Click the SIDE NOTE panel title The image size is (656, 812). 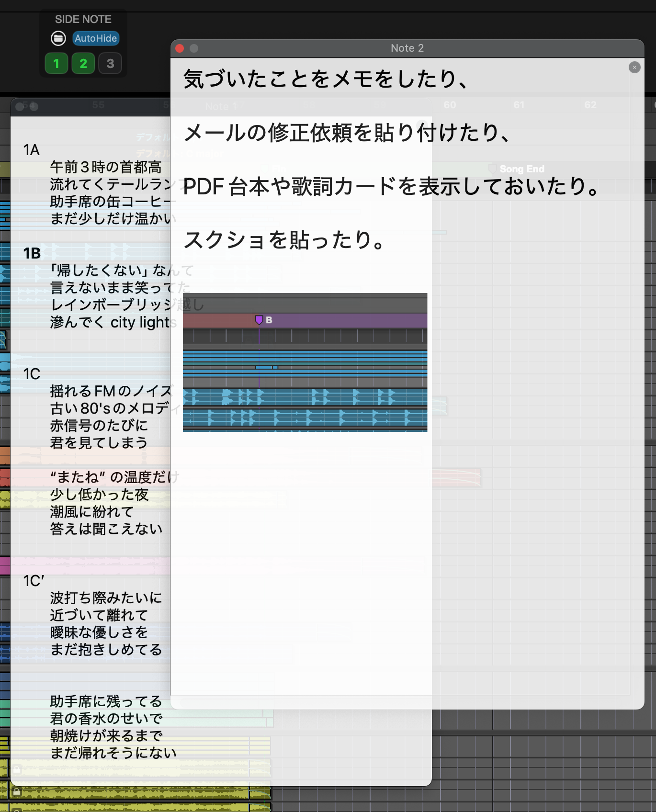pos(83,19)
